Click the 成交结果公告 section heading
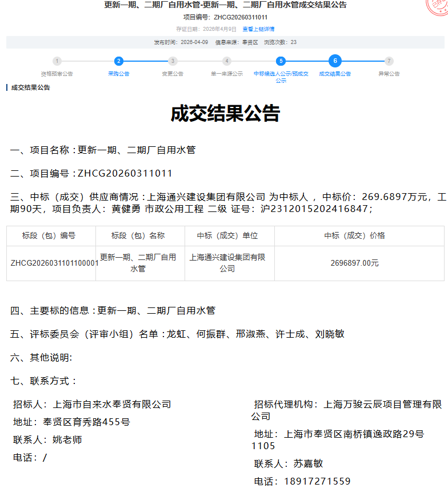This screenshot has width=448, height=496. 31,88
